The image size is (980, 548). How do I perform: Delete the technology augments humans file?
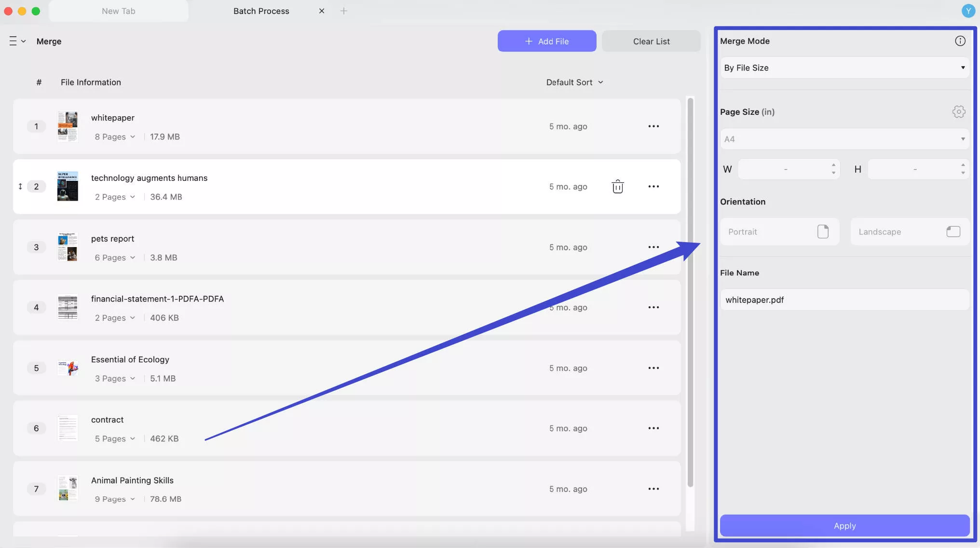tap(617, 187)
